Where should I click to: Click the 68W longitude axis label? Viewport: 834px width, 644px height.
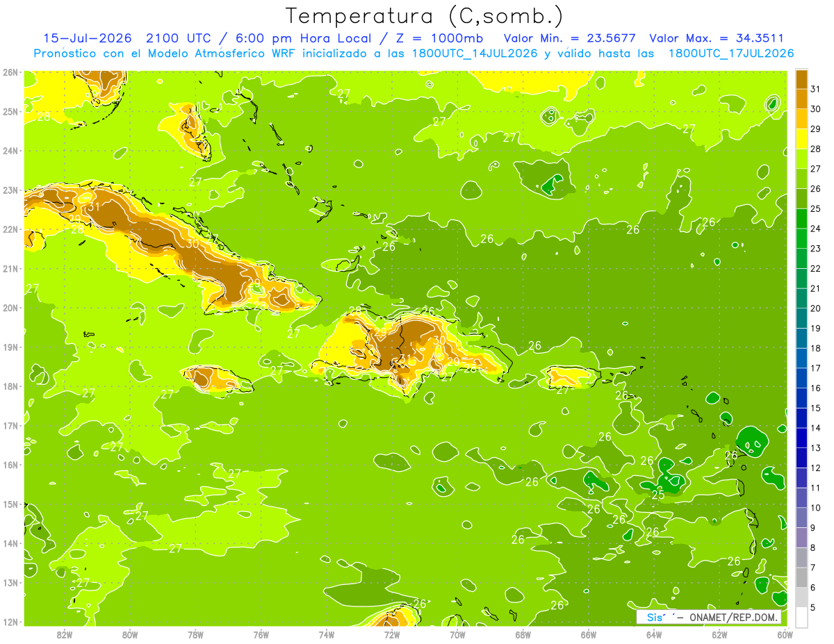tap(523, 634)
